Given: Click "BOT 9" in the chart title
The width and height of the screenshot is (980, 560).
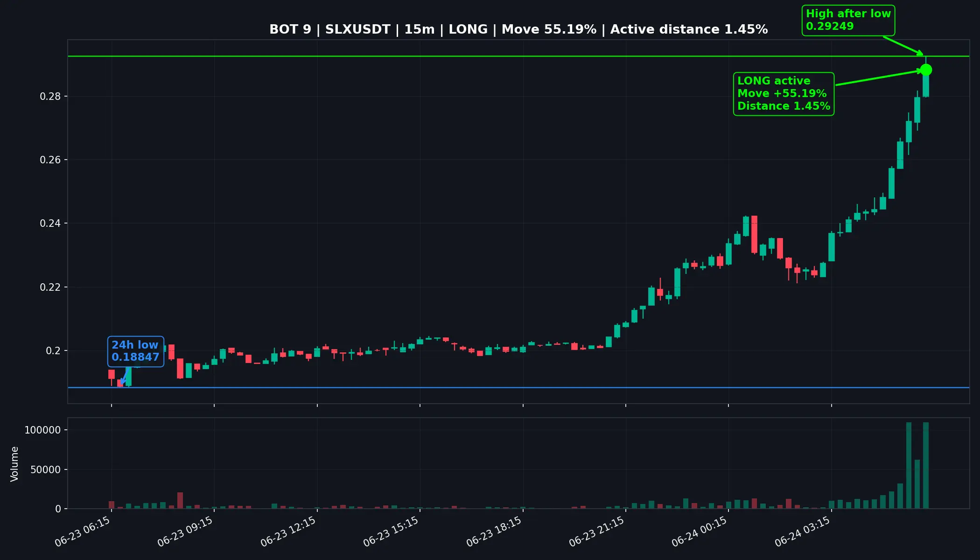Looking at the screenshot, I should (x=290, y=29).
